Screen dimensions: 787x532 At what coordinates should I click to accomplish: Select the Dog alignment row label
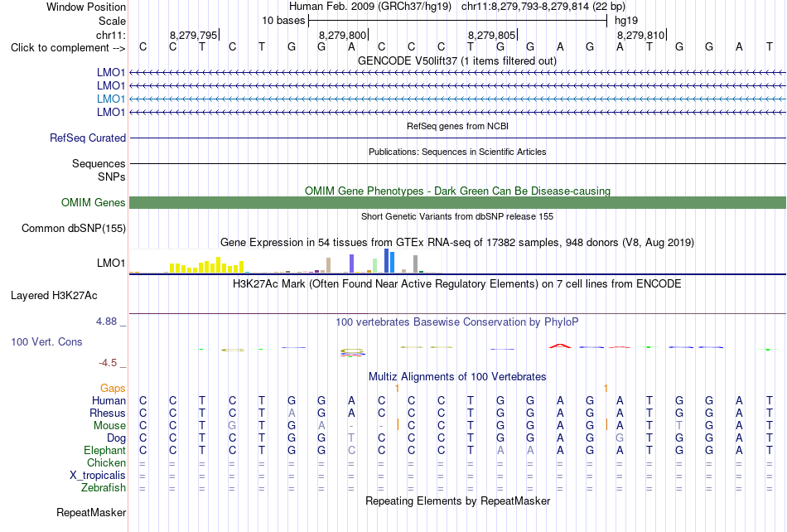coord(116,438)
